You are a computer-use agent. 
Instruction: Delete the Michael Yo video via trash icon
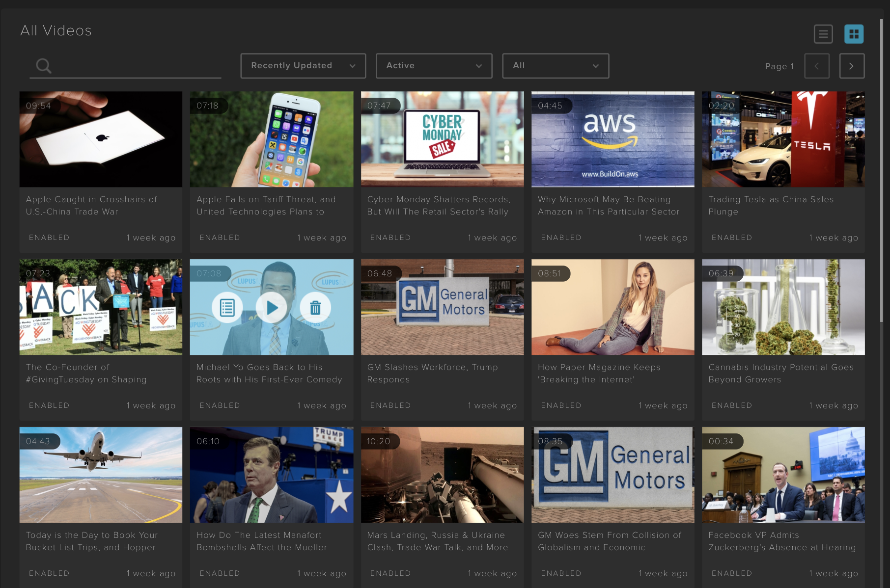coord(315,308)
